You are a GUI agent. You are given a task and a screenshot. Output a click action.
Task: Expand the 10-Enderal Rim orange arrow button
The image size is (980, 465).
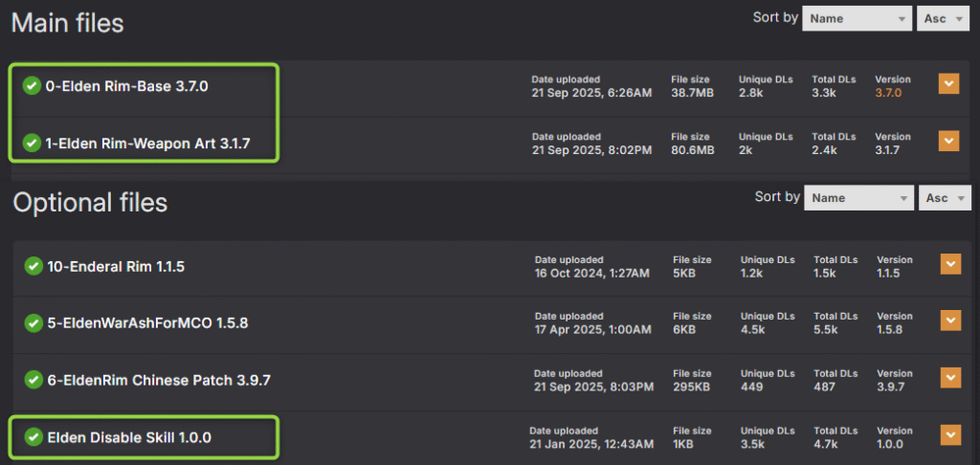[950, 265]
